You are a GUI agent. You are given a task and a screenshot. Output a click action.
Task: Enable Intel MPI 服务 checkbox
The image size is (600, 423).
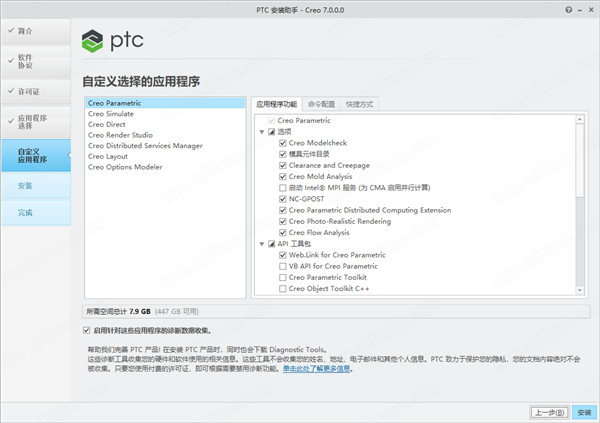tap(282, 188)
